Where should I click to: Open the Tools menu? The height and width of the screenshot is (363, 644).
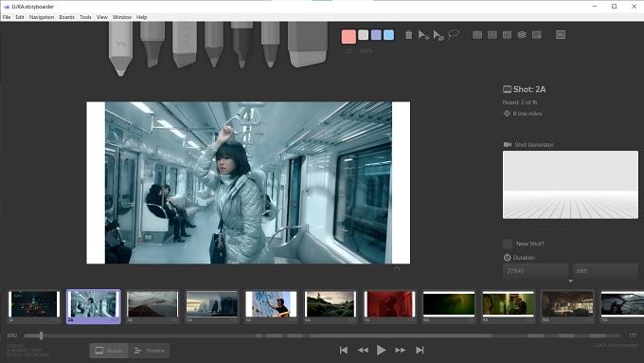(x=85, y=17)
